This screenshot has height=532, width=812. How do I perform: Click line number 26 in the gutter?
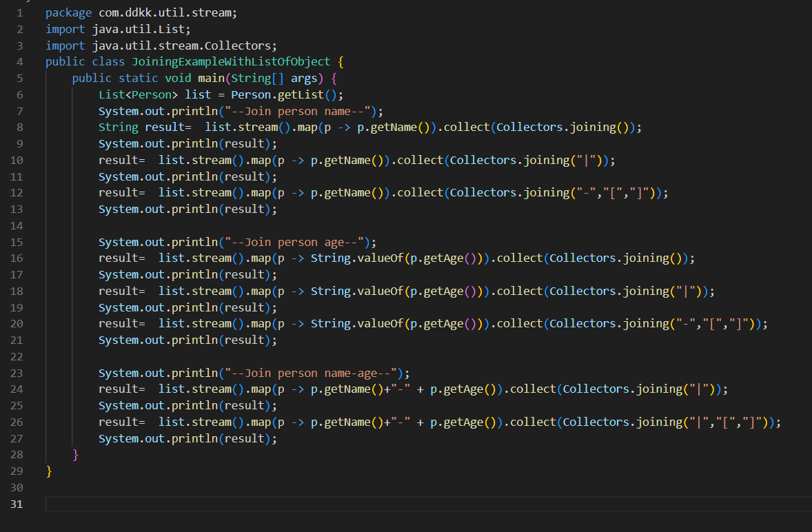tap(17, 422)
